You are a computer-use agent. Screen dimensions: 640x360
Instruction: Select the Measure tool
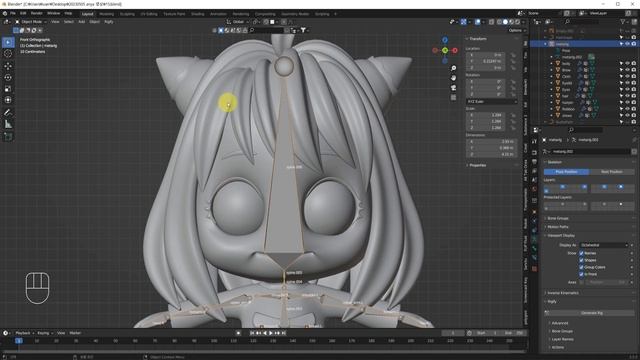coord(8,124)
